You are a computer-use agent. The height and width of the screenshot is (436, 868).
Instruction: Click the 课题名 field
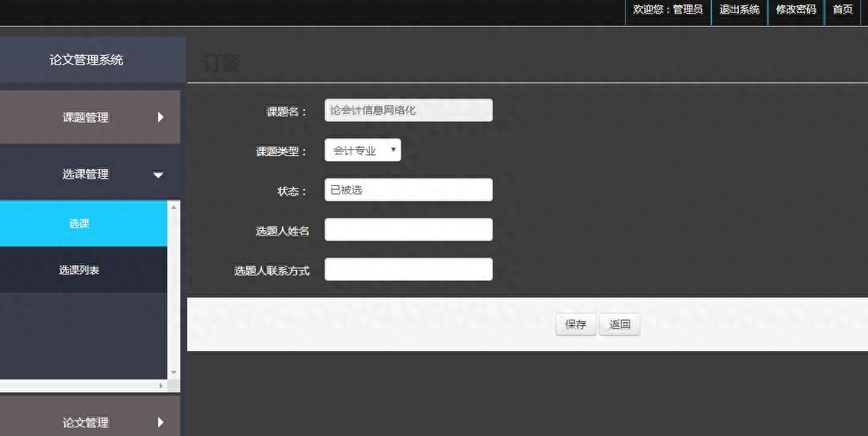pos(408,110)
